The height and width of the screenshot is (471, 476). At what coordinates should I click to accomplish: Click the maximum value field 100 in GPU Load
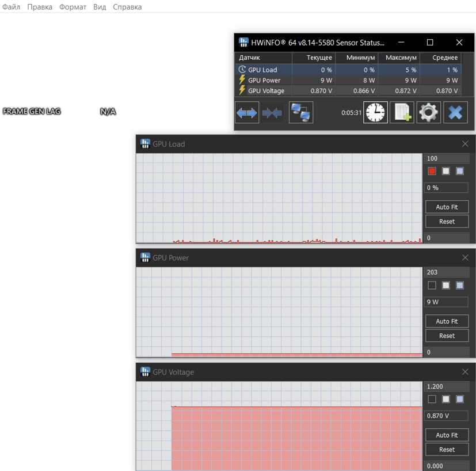coord(447,158)
